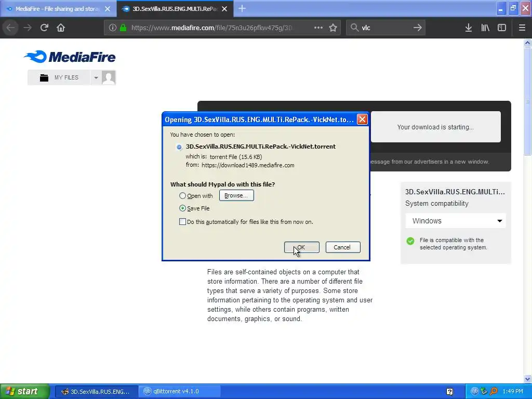Check Do this automatically for files
This screenshot has height=399, width=532.
tap(182, 222)
